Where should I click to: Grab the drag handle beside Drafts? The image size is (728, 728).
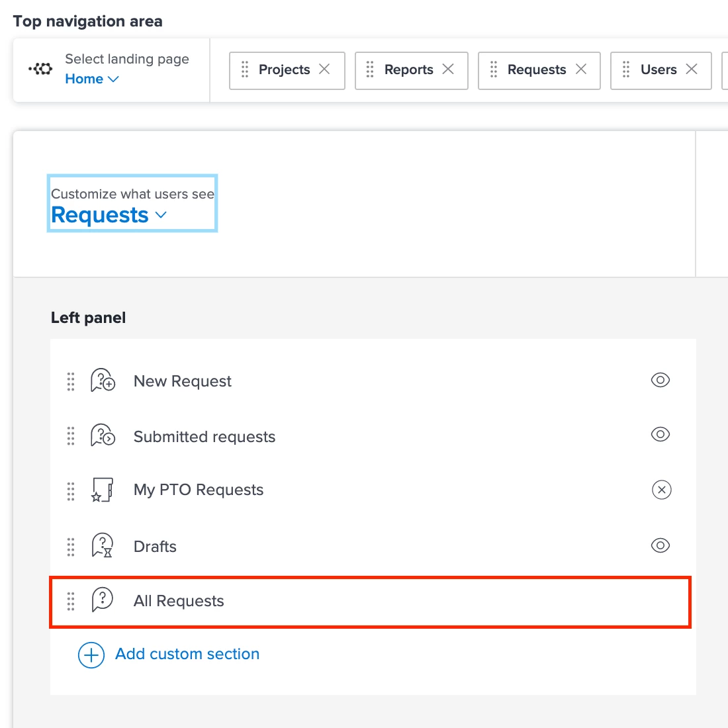[x=71, y=547]
